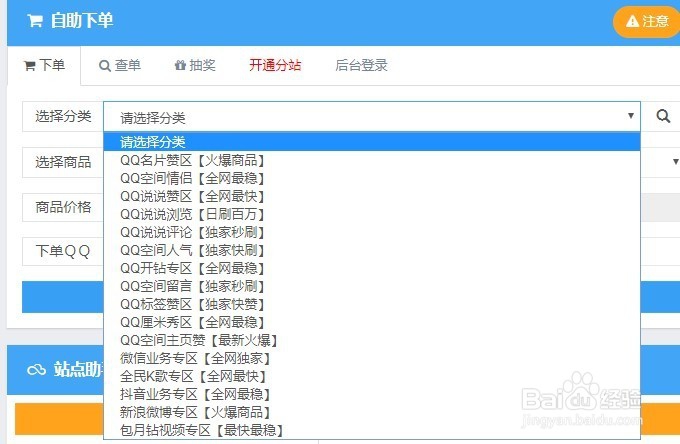Click the search magnifier icon beside category
This screenshot has height=444, width=680.
click(x=662, y=116)
